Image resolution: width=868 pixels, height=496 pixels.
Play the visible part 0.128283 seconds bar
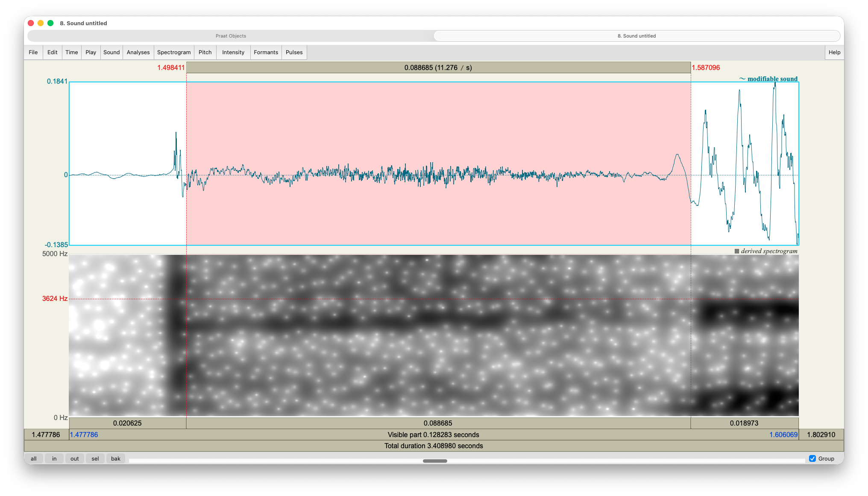coord(434,435)
